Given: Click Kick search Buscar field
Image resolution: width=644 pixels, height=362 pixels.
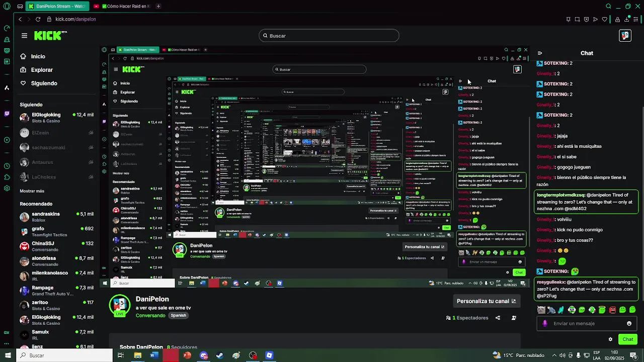Looking at the screenshot, I should [x=329, y=36].
